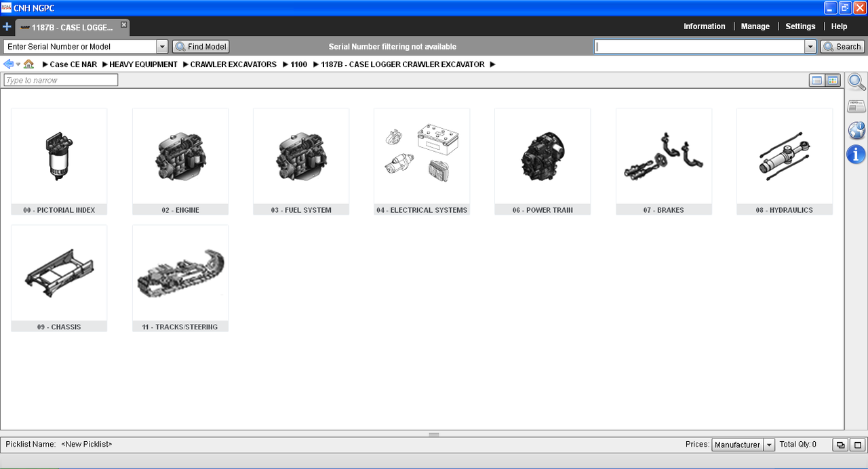This screenshot has width=868, height=469.
Task: Close the 1187B - CASE LOGGER tab
Action: point(123,24)
